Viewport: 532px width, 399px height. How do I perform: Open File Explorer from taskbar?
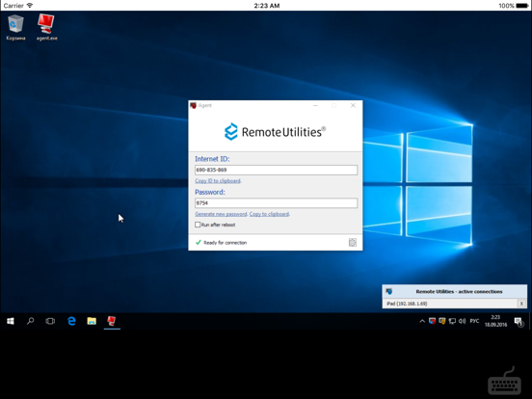point(92,321)
